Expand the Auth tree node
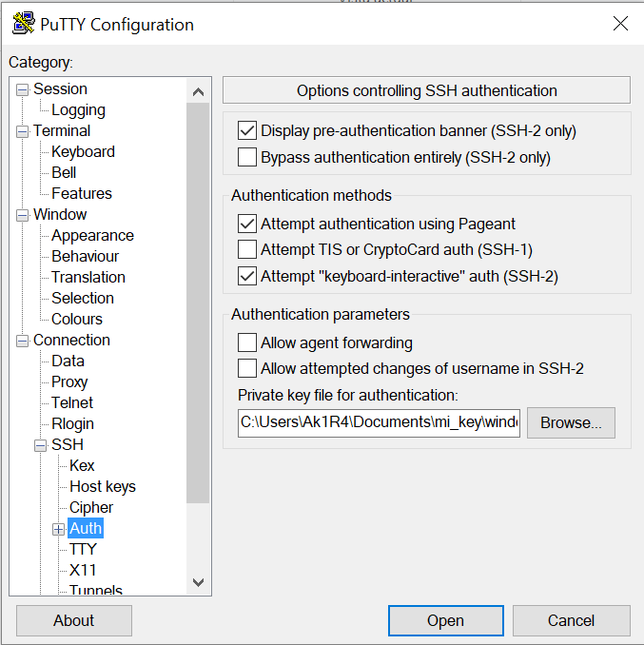Image resolution: width=644 pixels, height=645 pixels. 58,529
